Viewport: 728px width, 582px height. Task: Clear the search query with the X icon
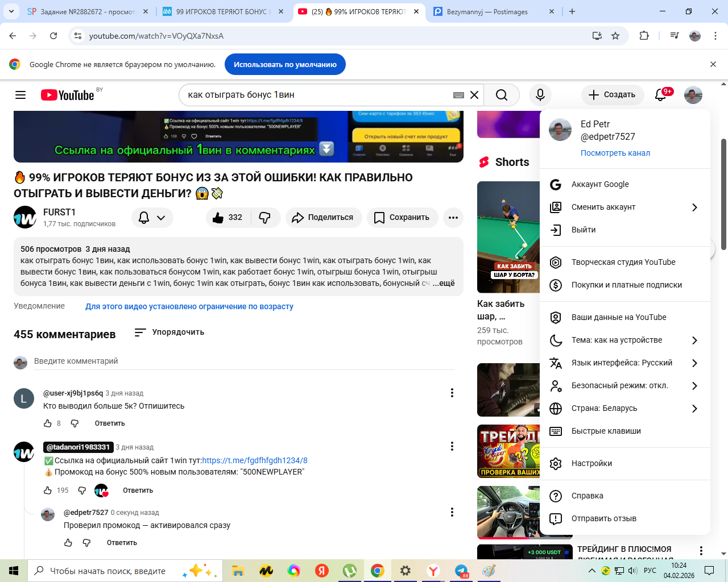tap(474, 95)
